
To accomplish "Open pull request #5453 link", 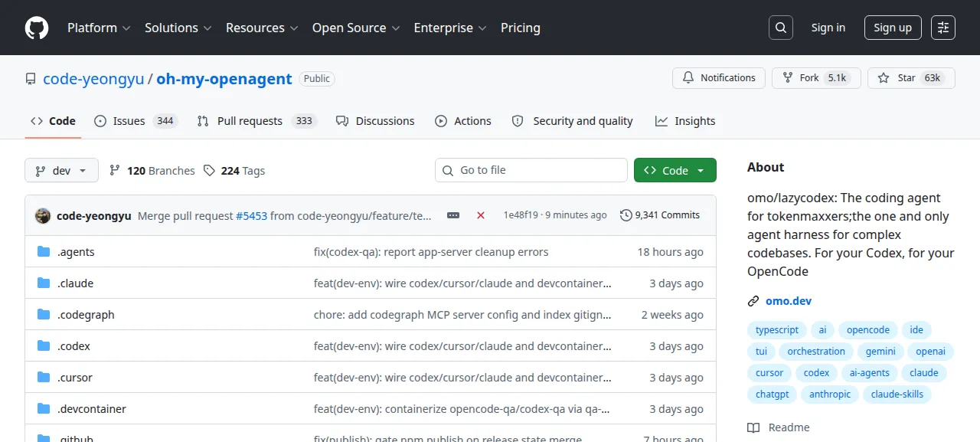I will [251, 216].
